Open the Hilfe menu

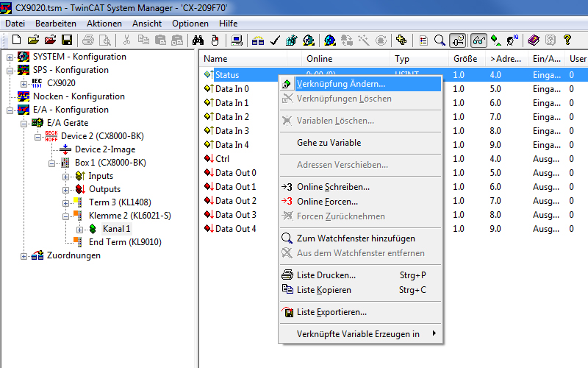pyautogui.click(x=229, y=24)
